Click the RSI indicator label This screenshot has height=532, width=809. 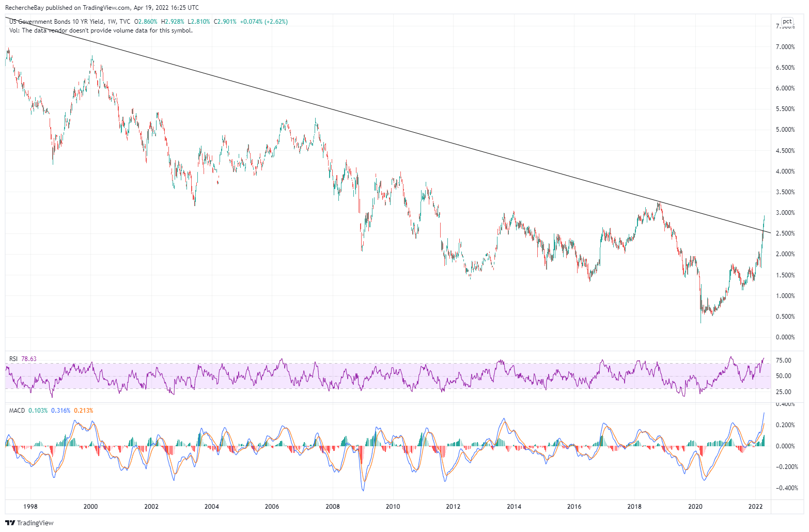coord(13,359)
